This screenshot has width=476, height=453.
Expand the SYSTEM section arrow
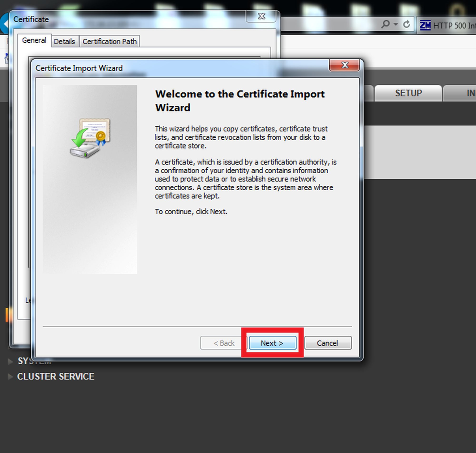[10, 362]
